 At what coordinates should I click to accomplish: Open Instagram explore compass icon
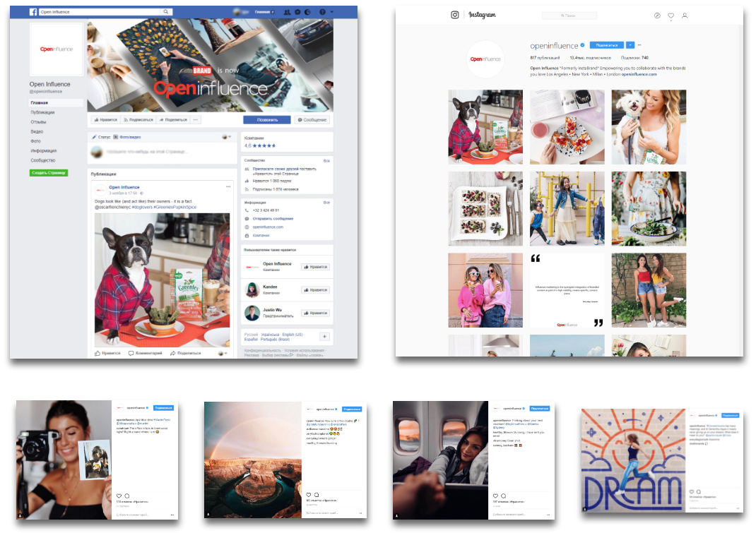click(656, 16)
